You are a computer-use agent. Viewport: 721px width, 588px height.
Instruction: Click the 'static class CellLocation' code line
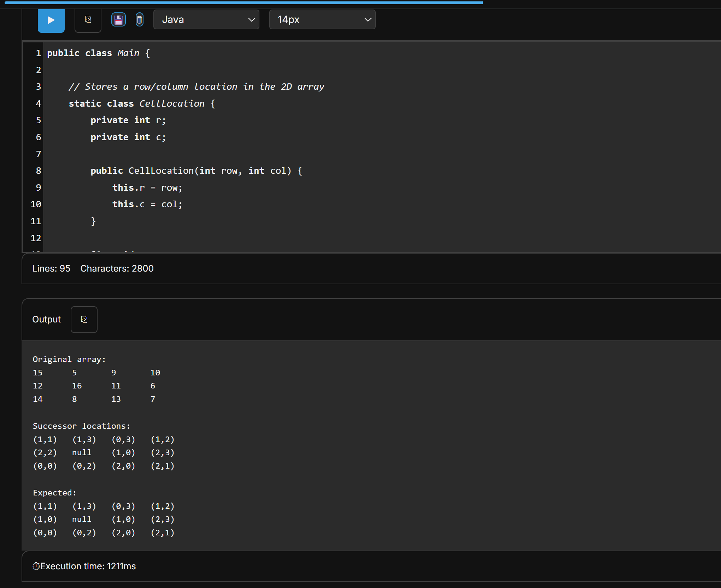(x=141, y=103)
